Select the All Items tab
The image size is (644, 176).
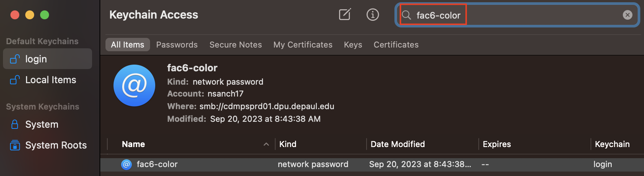click(127, 45)
